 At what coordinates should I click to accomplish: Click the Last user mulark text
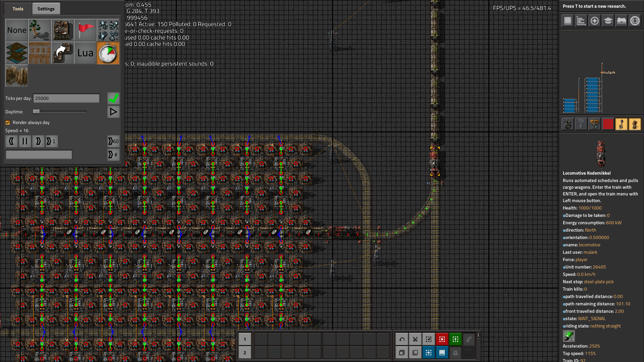[580, 252]
